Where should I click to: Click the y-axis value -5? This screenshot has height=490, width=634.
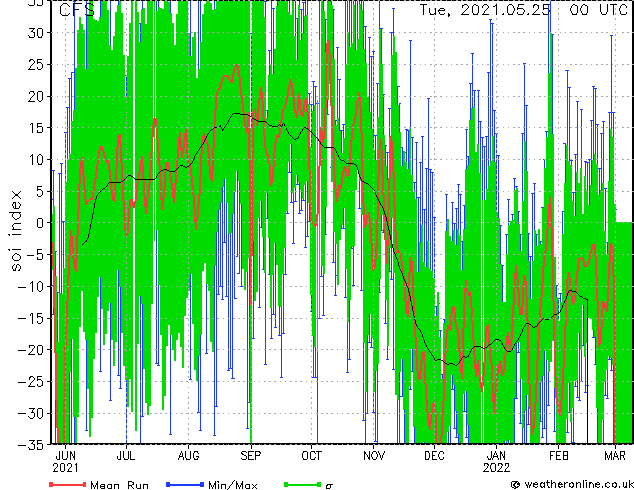pos(35,255)
